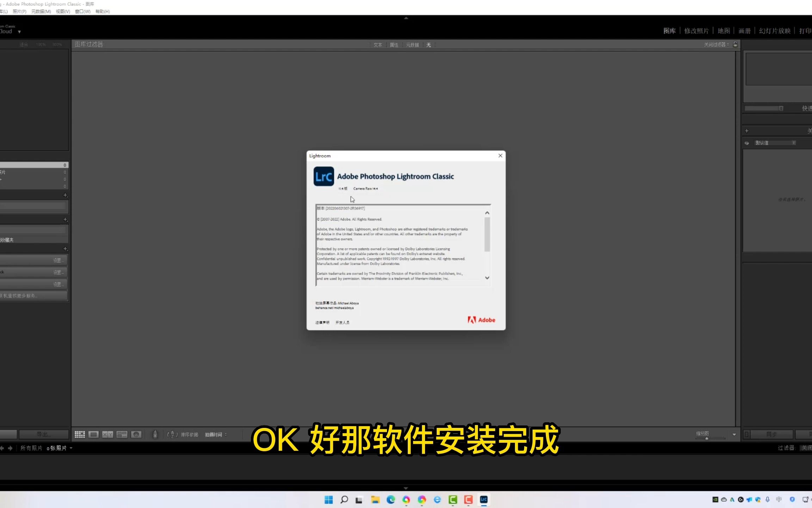The image size is (812, 508).
Task: Toggle A-Z sort direction icon
Action: 172,435
